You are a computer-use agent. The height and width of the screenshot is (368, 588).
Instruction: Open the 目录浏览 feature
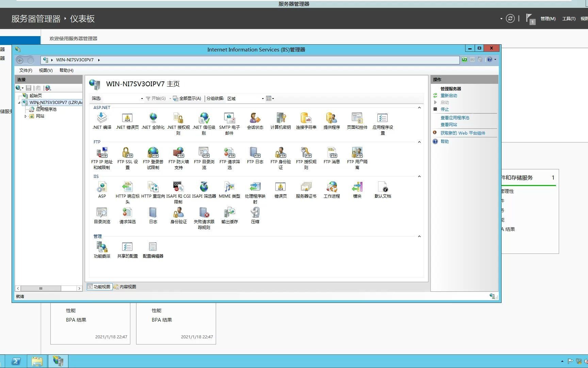click(102, 216)
